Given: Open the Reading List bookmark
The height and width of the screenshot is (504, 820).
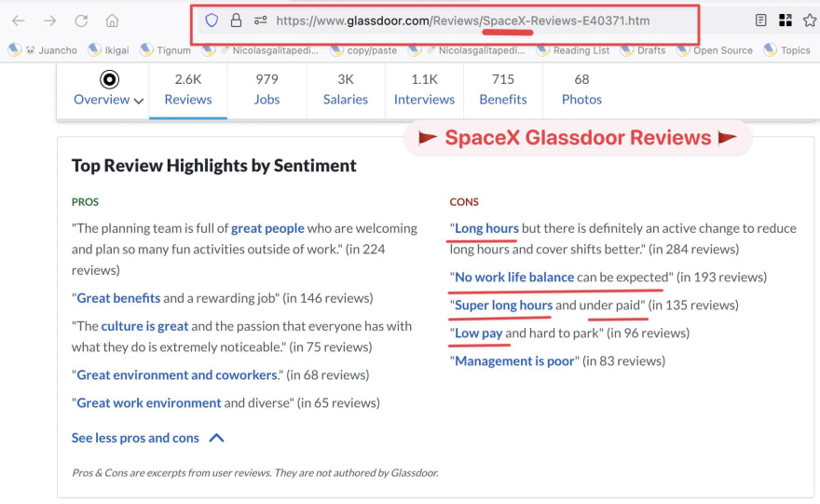Looking at the screenshot, I should (x=573, y=50).
